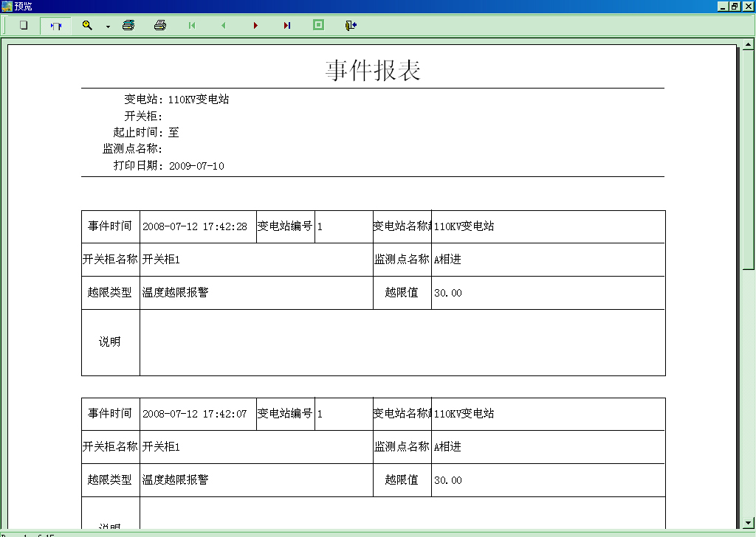756x537 pixels.
Task: Toggle the fit page width button
Action: [55, 25]
